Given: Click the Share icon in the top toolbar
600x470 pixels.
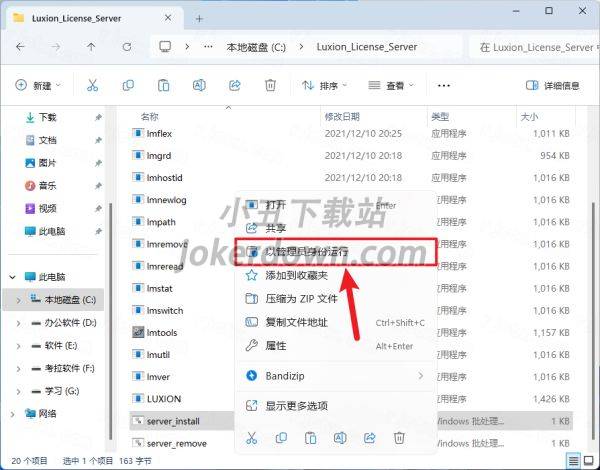Looking at the screenshot, I should (233, 86).
